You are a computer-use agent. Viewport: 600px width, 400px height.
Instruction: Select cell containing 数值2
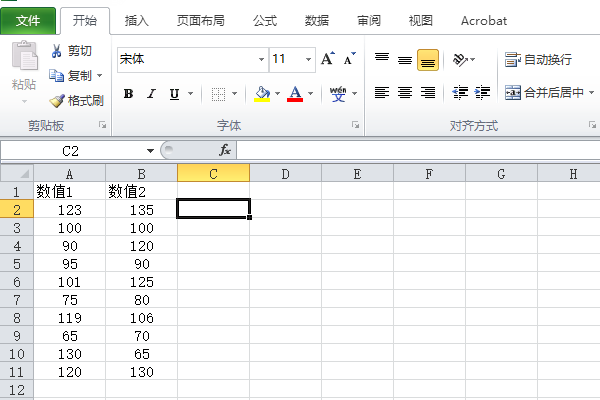[141, 191]
